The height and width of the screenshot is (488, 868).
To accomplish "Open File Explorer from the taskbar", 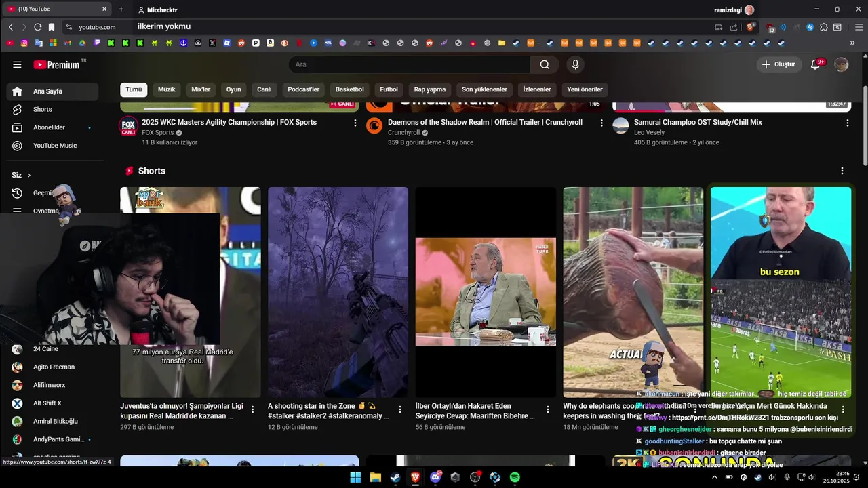I will point(376,477).
